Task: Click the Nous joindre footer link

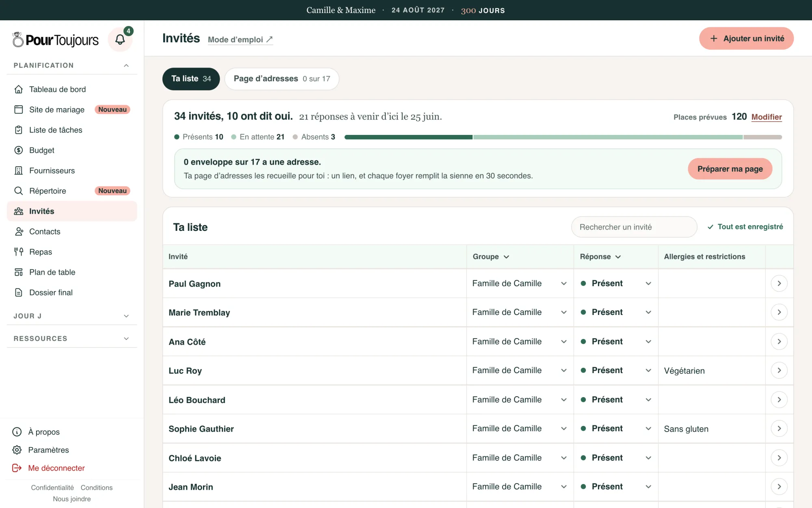Action: 72,499
